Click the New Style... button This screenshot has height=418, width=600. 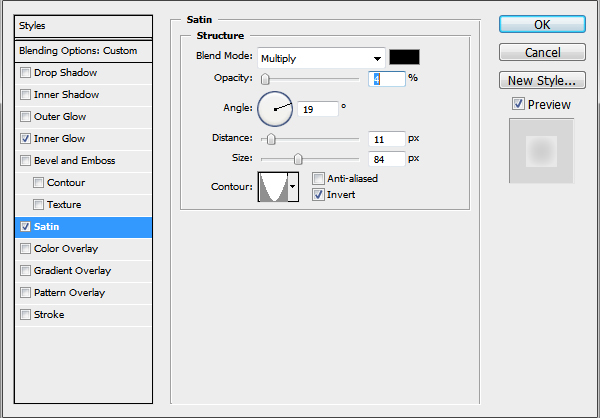pos(542,80)
